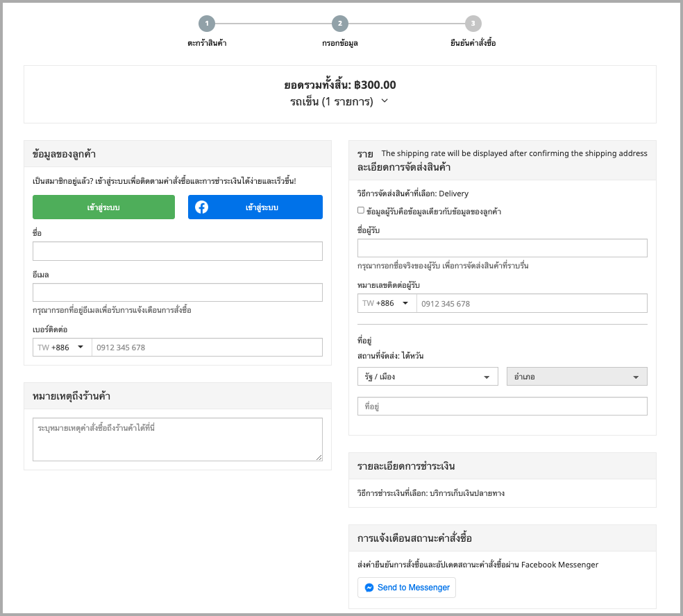Focus the recipient name (ชื่อผู้รับ) field
683x616 pixels.
click(x=503, y=248)
